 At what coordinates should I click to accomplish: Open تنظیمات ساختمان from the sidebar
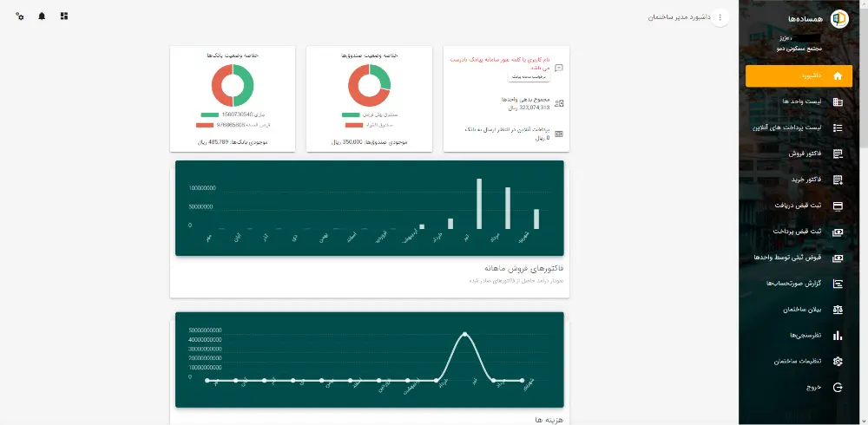pos(798,362)
